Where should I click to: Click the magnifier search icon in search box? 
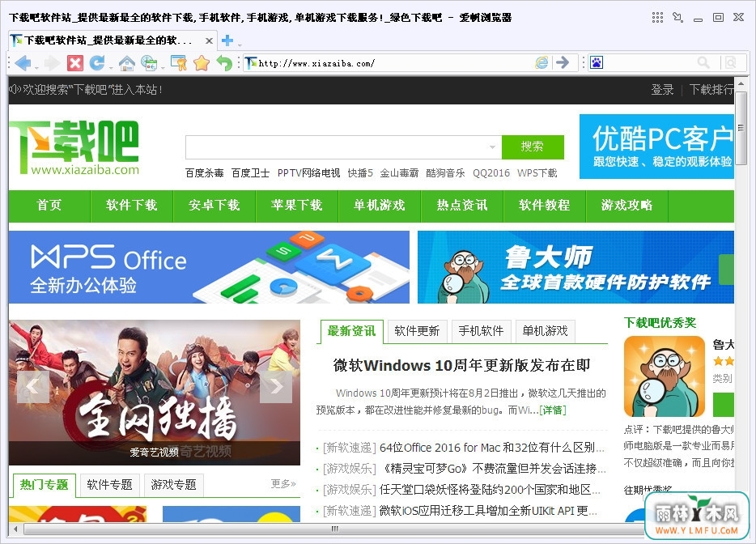click(703, 62)
